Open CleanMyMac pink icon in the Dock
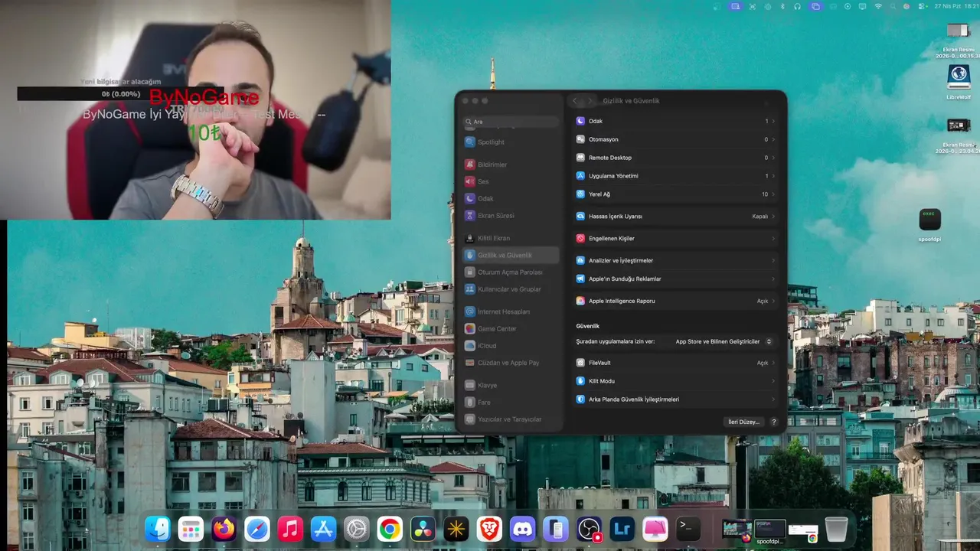Image resolution: width=980 pixels, height=551 pixels. coord(655,529)
